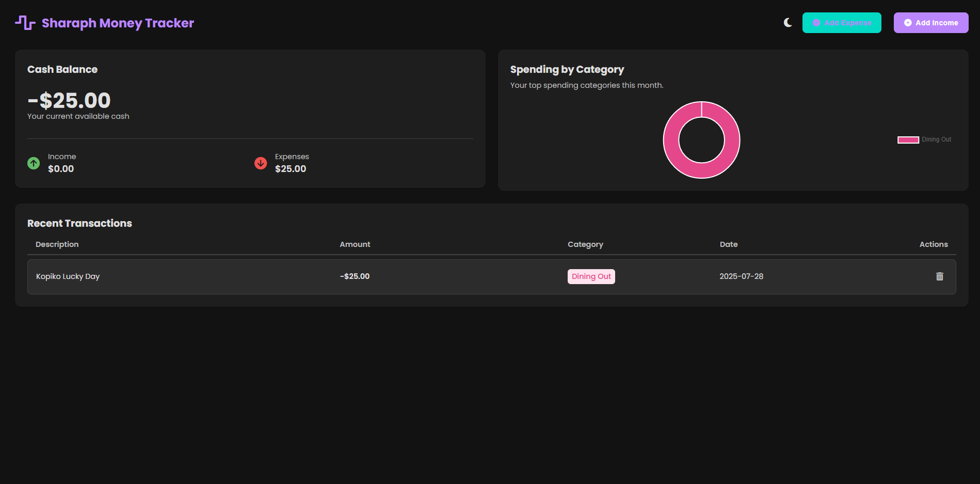Open the Add Expense dialog
980x484 pixels.
(x=842, y=23)
